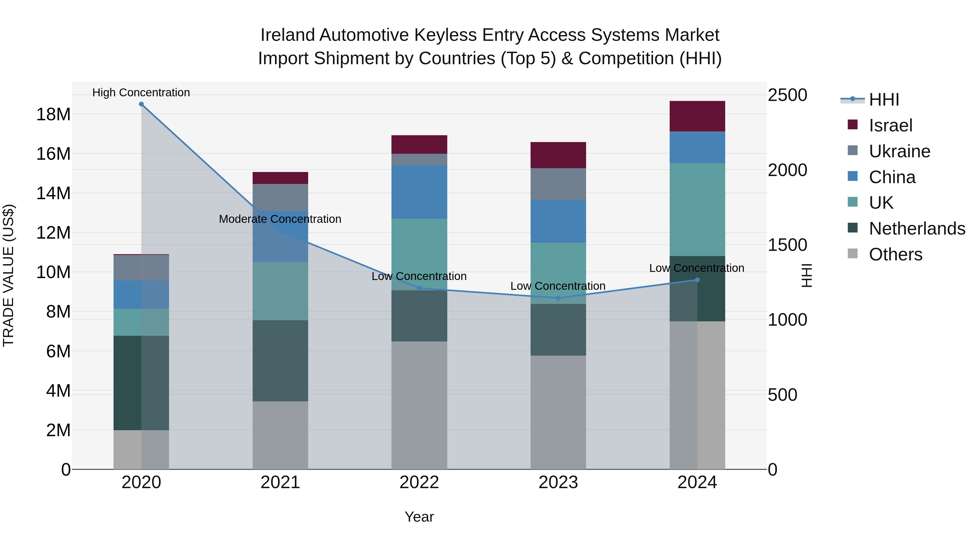
Task: Click the rotated 'HHI' right axis title
Action: [x=807, y=275]
